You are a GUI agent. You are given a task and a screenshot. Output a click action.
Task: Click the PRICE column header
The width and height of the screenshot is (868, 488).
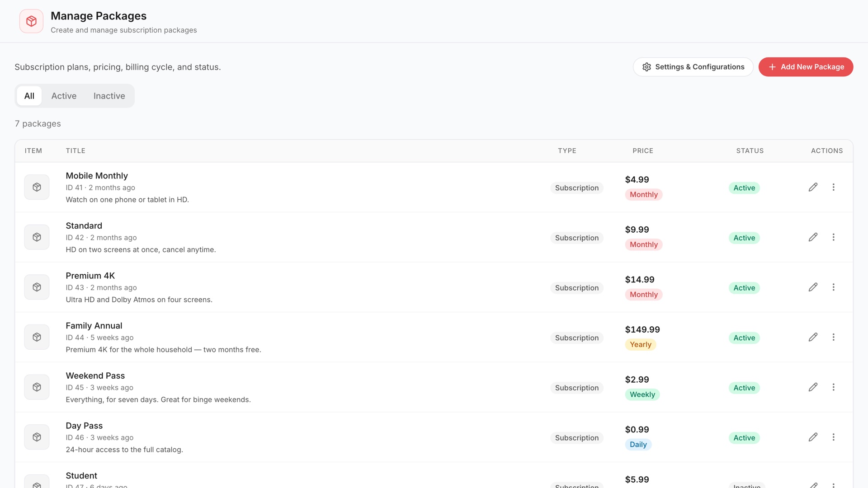643,151
